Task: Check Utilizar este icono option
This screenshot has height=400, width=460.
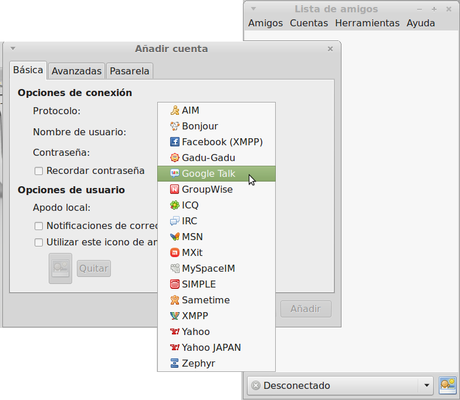Action: tap(39, 242)
